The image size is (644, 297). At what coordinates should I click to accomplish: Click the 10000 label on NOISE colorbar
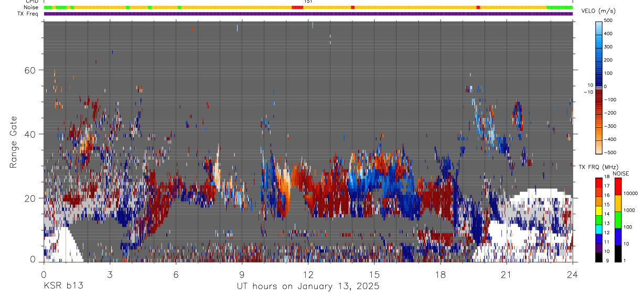click(x=630, y=194)
